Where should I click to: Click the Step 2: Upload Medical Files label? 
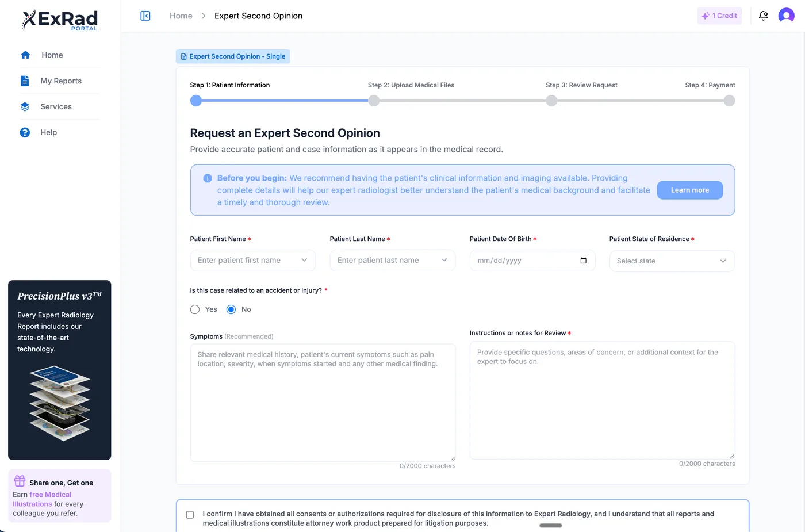pyautogui.click(x=411, y=85)
